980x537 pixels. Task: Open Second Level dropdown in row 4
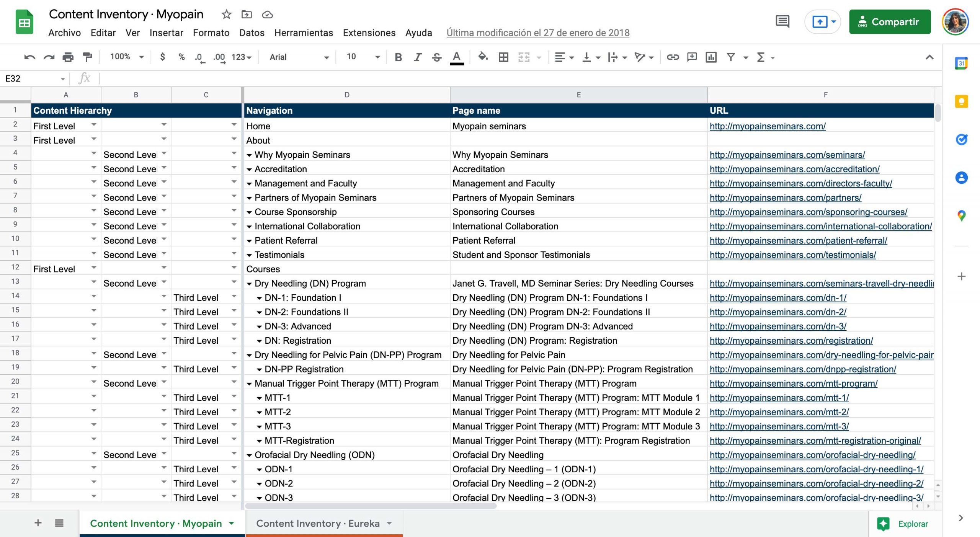(164, 153)
